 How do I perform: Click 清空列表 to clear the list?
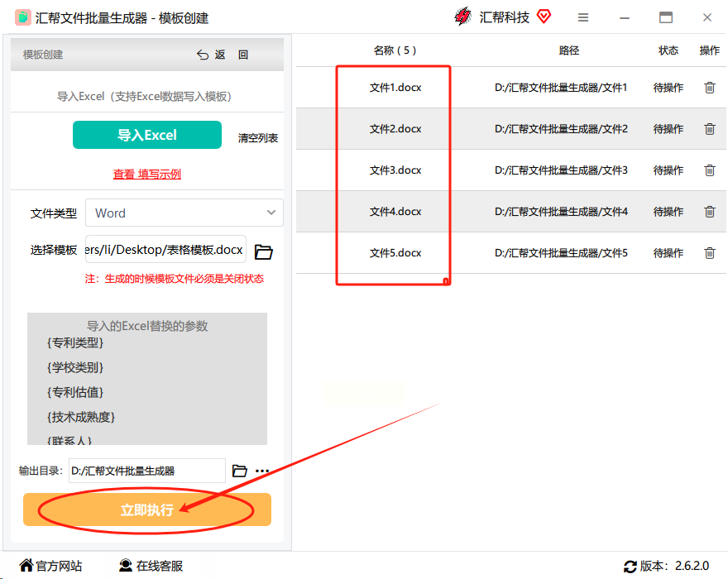pyautogui.click(x=257, y=138)
